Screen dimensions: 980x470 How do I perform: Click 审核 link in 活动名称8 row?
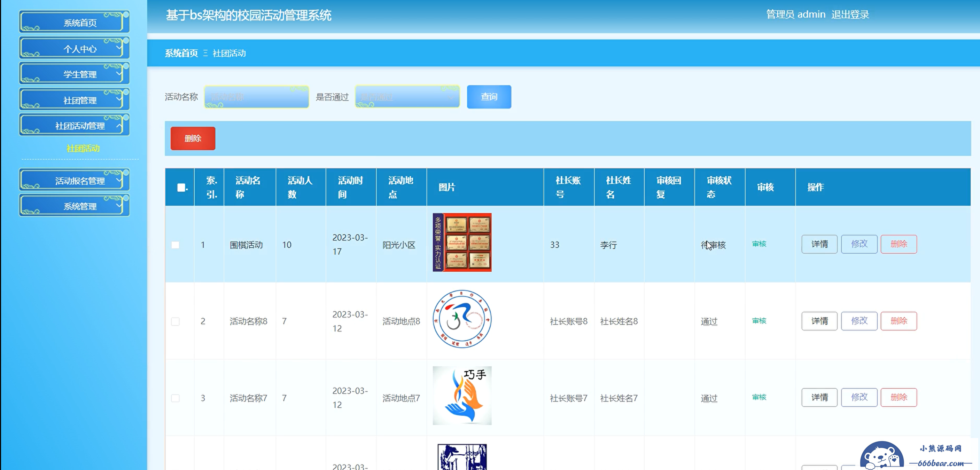pyautogui.click(x=759, y=321)
